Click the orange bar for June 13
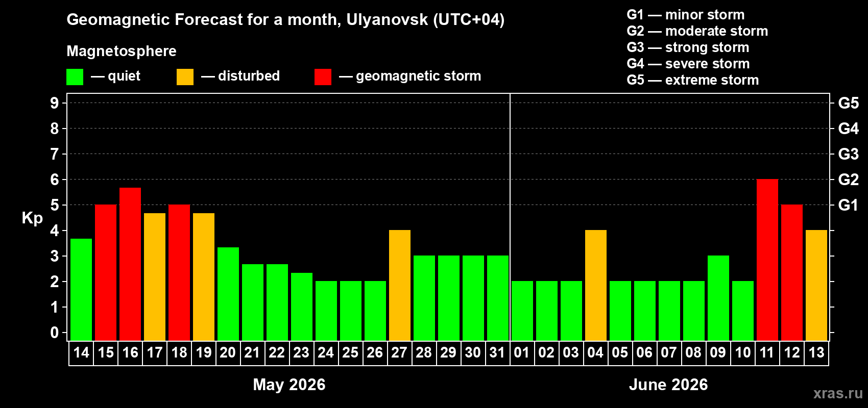 coord(816,286)
